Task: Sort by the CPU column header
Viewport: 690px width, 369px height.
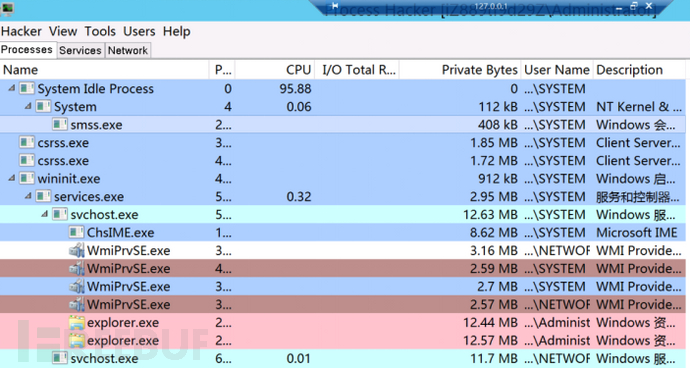Action: click(x=275, y=70)
